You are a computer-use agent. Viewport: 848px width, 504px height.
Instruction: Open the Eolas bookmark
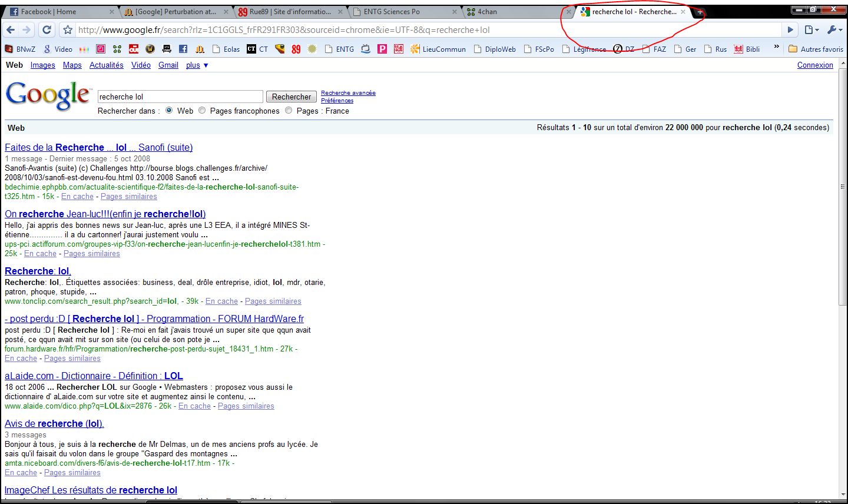click(226, 49)
